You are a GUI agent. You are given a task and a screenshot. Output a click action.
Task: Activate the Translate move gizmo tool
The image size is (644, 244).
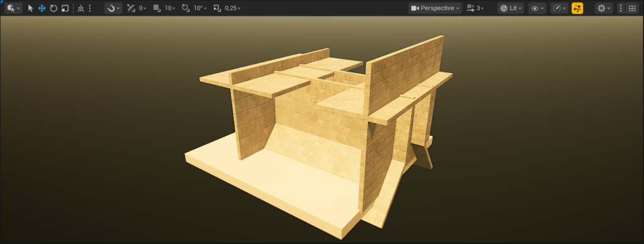point(42,8)
